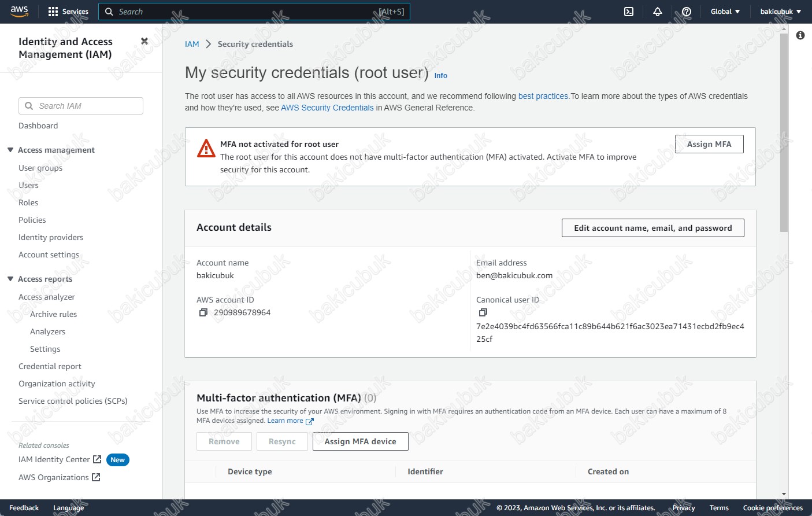Viewport: 812px width, 516px height.
Task: Open Account settings
Action: (x=49, y=255)
